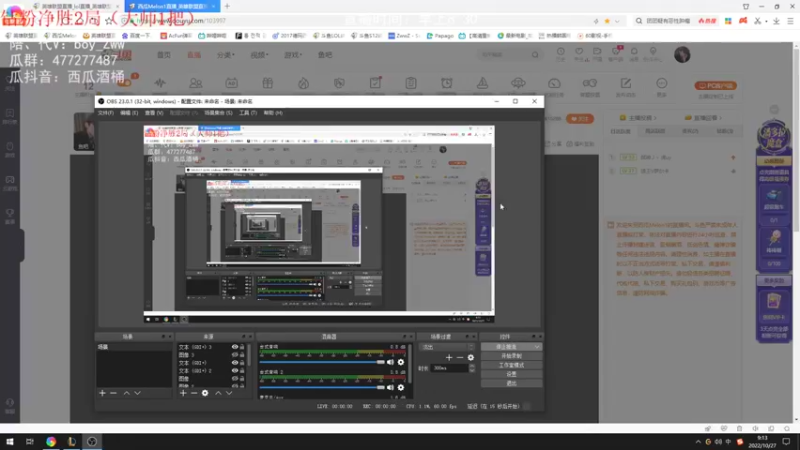Move selected source up in Sources panel
This screenshot has width=800, height=450.
click(218, 393)
